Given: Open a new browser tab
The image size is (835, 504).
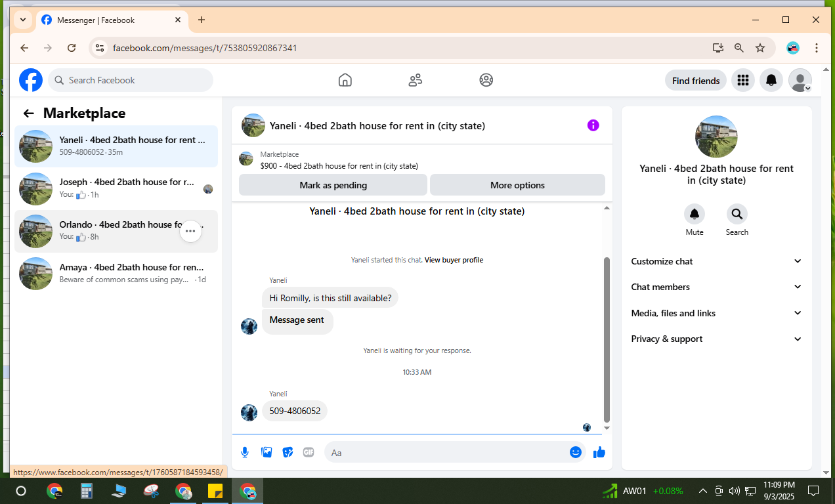Looking at the screenshot, I should point(202,20).
